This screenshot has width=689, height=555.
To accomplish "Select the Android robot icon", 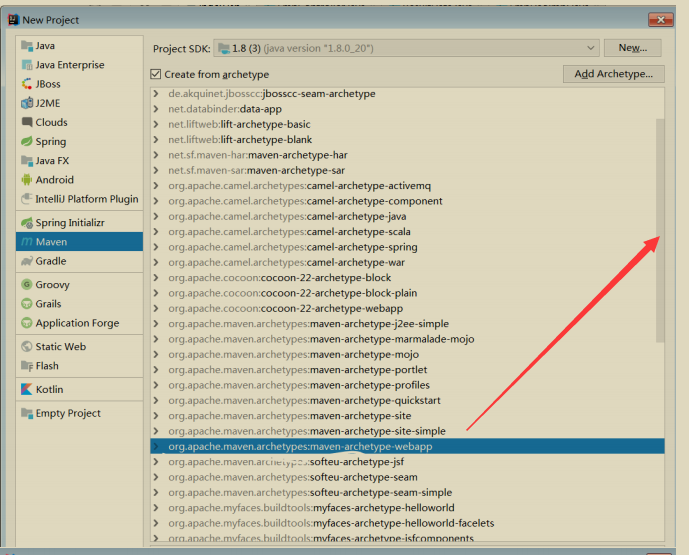I will pyautogui.click(x=27, y=180).
